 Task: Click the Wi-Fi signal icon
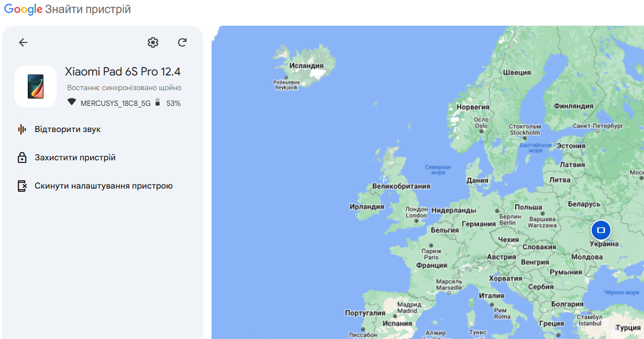(x=72, y=103)
